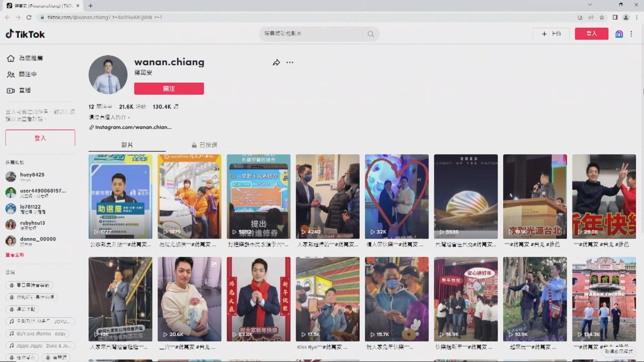Open the Instagram.com/wanan.chian link
644x362 pixels.
pos(133,127)
